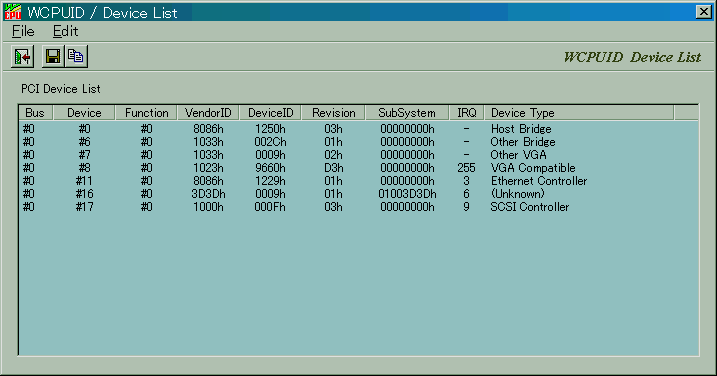Click VendorID value 1023h
Screen dimensions: 717x376
pos(208,168)
